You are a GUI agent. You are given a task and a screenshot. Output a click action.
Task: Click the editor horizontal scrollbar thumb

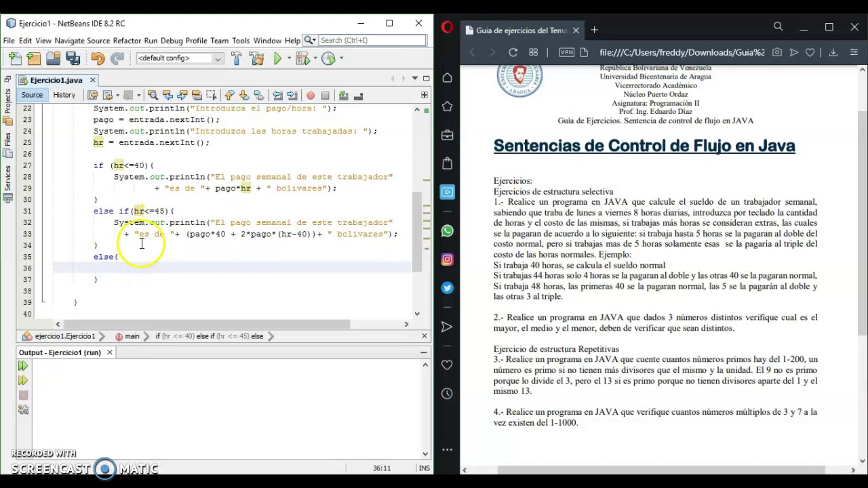click(x=207, y=324)
